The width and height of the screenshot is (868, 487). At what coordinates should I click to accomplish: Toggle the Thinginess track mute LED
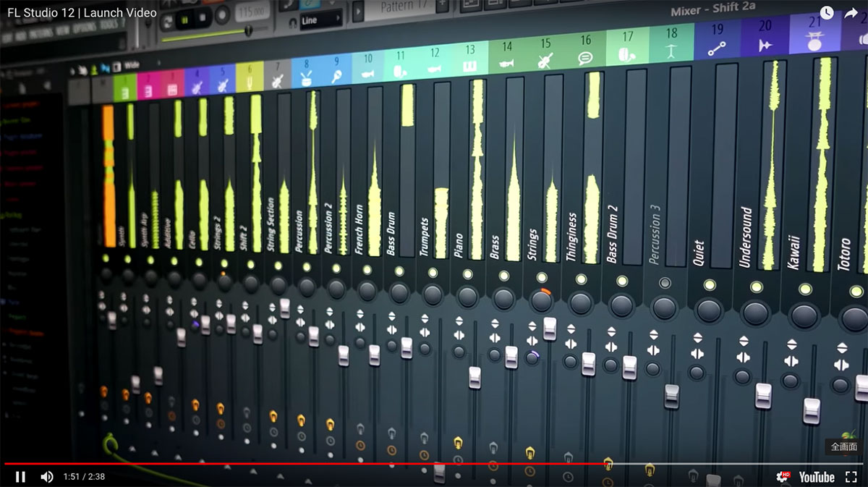(581, 279)
